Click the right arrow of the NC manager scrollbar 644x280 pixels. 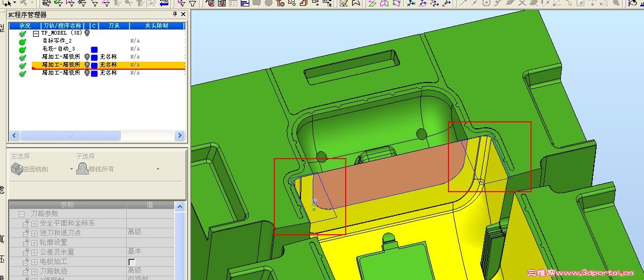coord(180,136)
